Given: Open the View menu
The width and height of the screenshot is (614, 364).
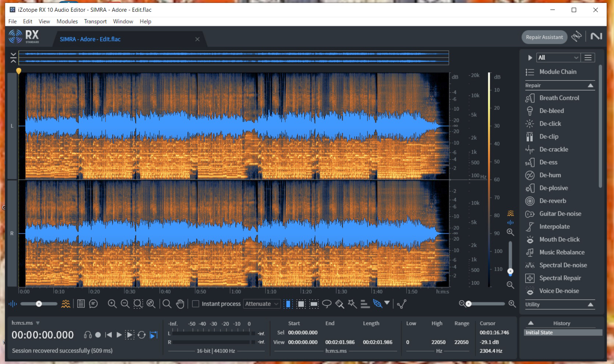Looking at the screenshot, I should pos(44,21).
